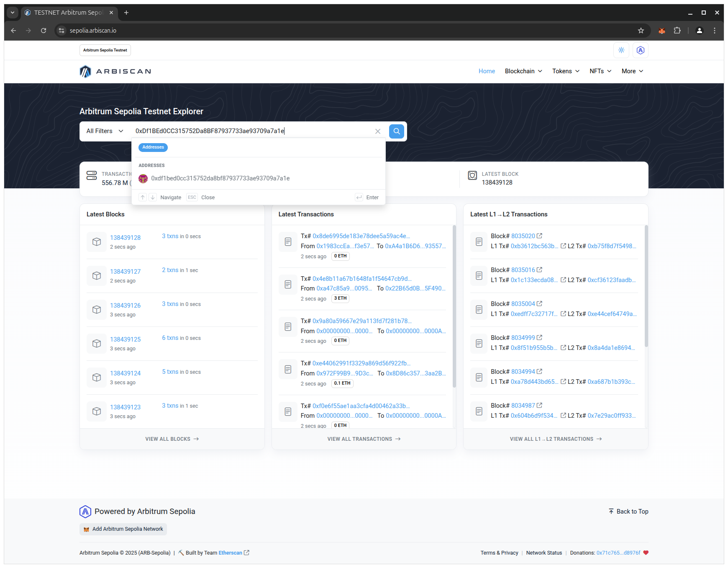Viewport: 728px width, 568px height.
Task: Go to the Home nav item
Action: [x=487, y=71]
